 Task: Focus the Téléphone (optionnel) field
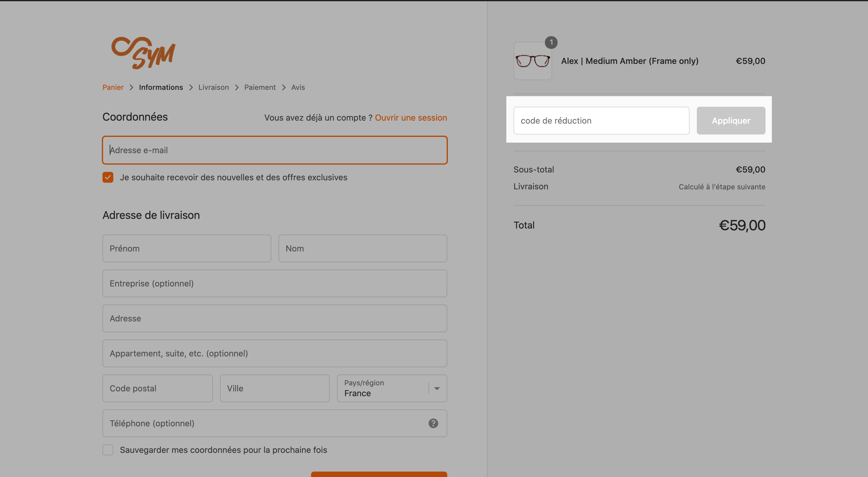pos(275,423)
